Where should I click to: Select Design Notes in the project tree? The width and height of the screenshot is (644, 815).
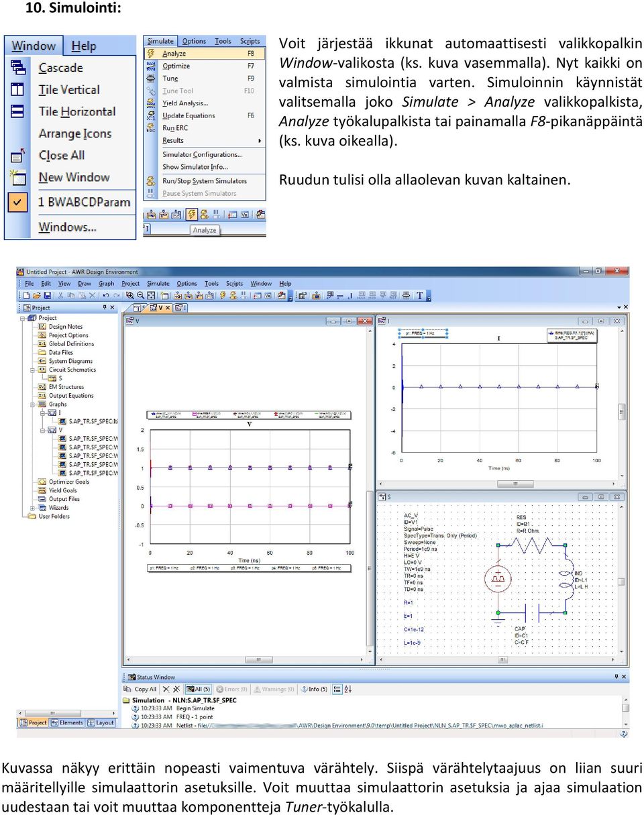point(60,327)
